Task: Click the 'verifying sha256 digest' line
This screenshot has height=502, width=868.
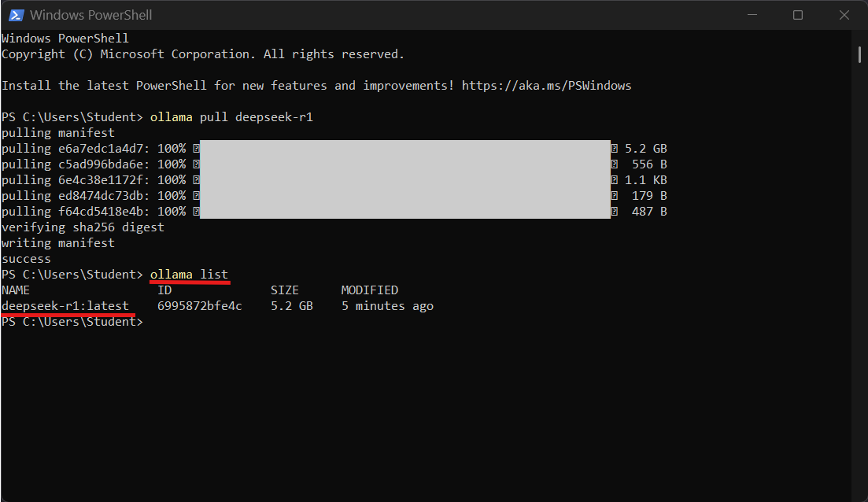Action: click(83, 227)
